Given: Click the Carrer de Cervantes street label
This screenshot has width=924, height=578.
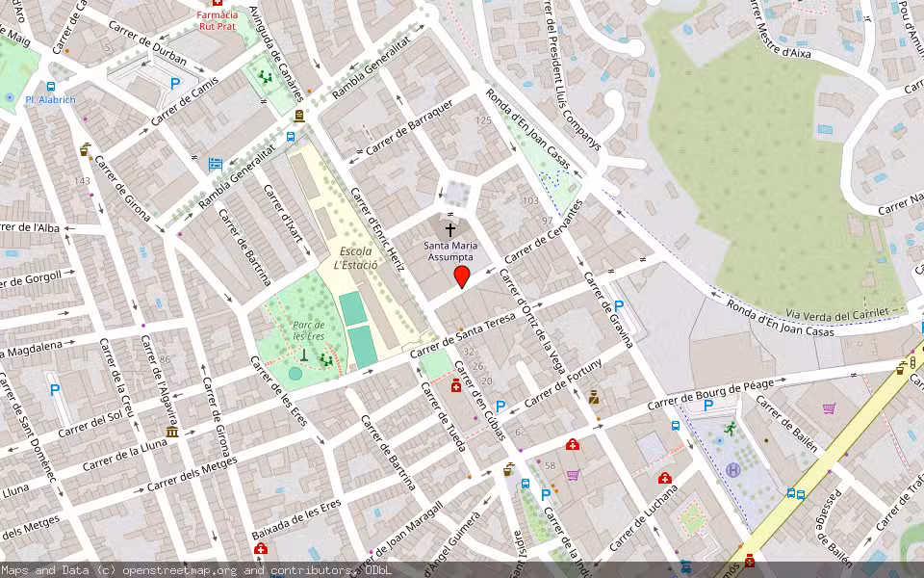Looking at the screenshot, I should coord(543,232).
